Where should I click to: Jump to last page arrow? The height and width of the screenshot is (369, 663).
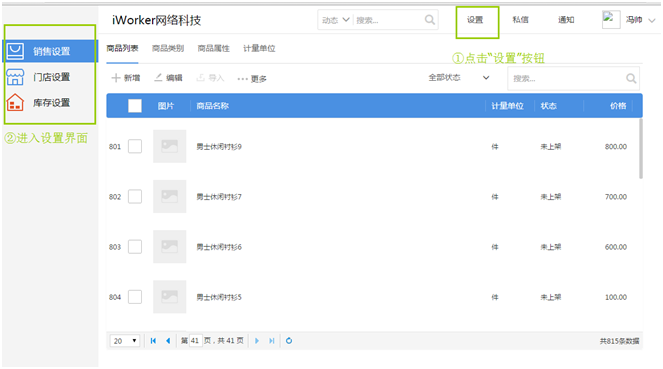pos(271,341)
